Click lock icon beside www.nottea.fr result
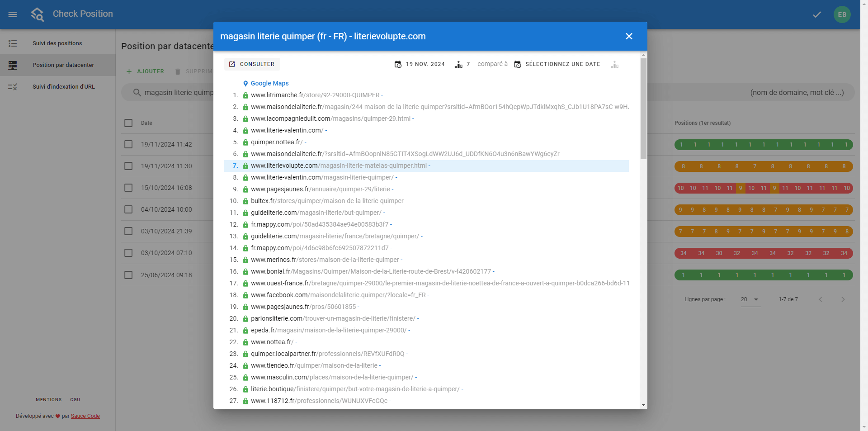The height and width of the screenshot is (431, 868). (245, 342)
